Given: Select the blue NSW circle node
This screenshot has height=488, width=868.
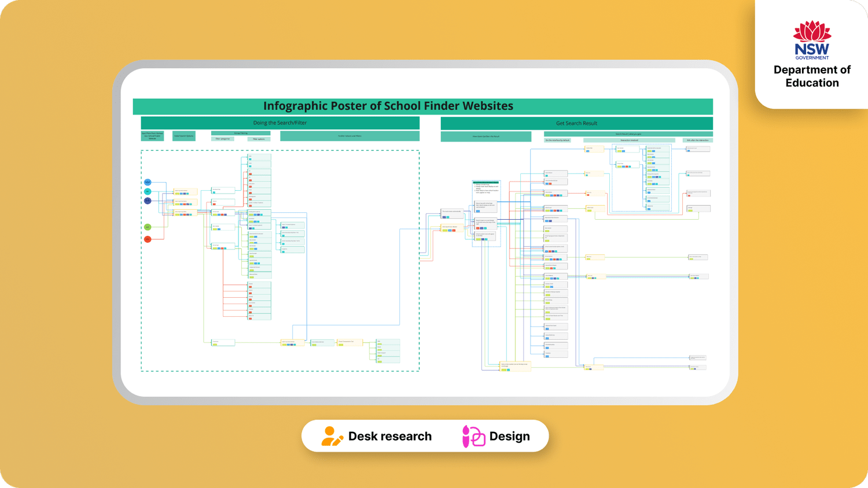Looking at the screenshot, I should pyautogui.click(x=148, y=182).
